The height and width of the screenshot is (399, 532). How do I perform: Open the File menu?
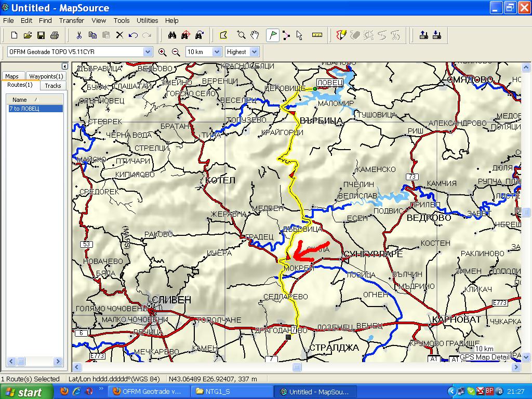tap(8, 20)
